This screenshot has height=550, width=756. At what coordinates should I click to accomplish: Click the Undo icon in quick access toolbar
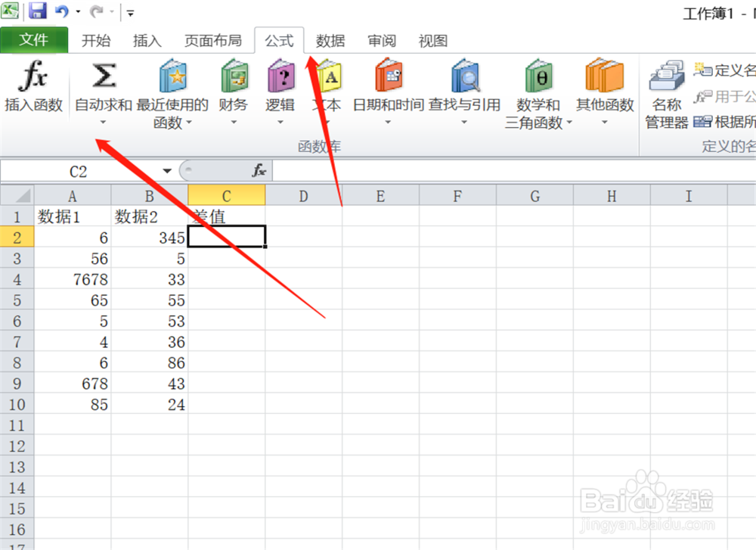coord(62,11)
